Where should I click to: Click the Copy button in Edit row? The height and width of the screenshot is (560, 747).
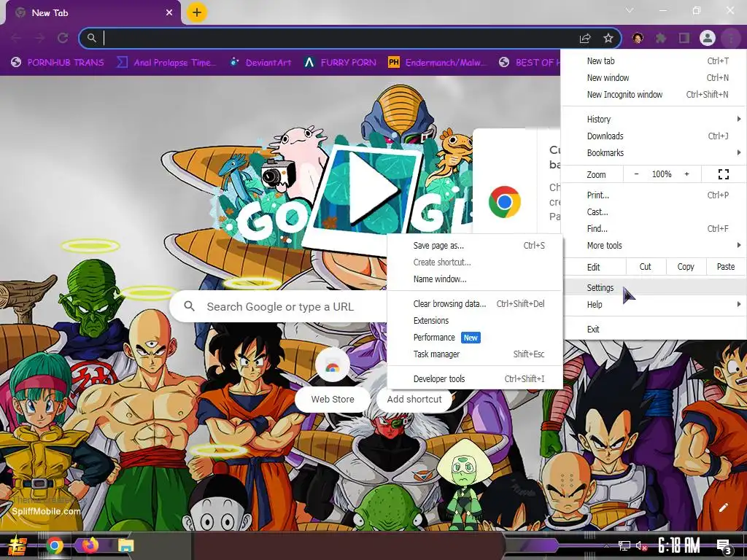point(685,267)
